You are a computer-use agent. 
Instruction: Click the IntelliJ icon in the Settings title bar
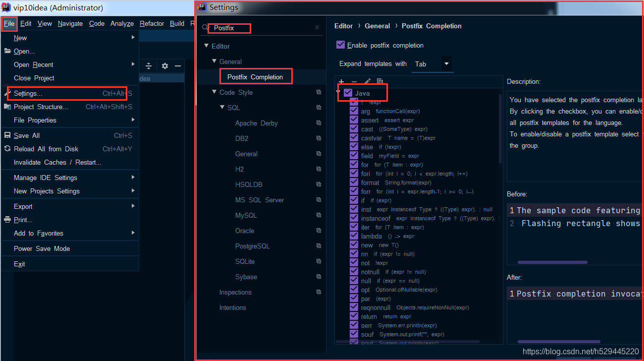point(202,7)
